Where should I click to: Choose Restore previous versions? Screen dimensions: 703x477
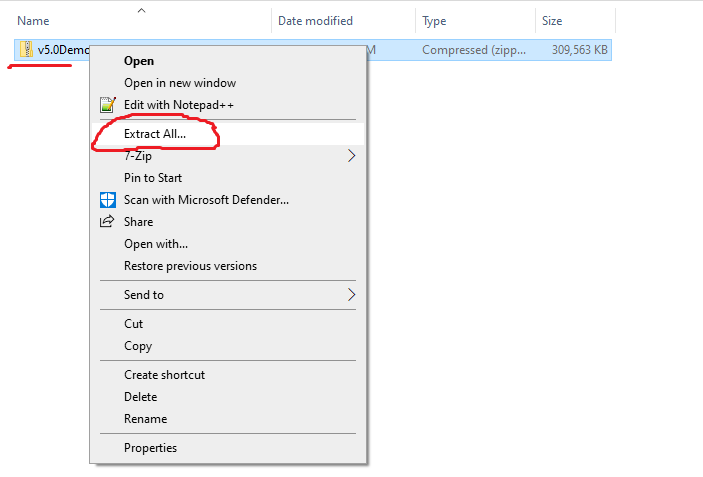228,266
